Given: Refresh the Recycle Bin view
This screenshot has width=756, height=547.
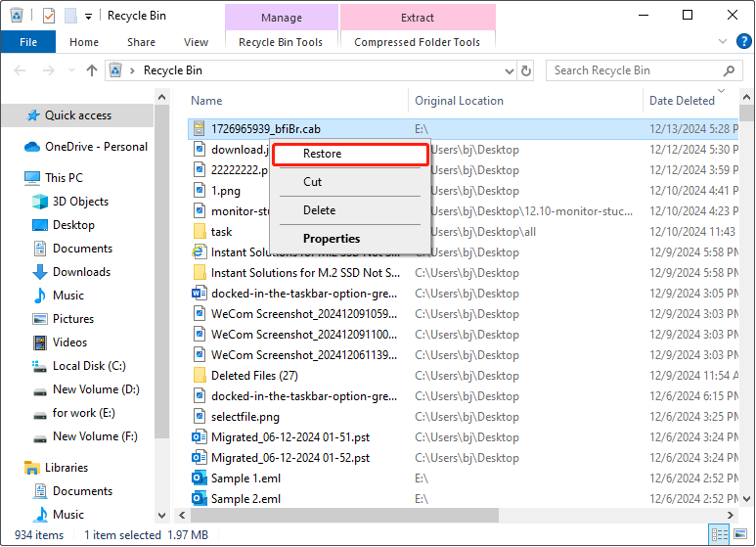Looking at the screenshot, I should 526,71.
